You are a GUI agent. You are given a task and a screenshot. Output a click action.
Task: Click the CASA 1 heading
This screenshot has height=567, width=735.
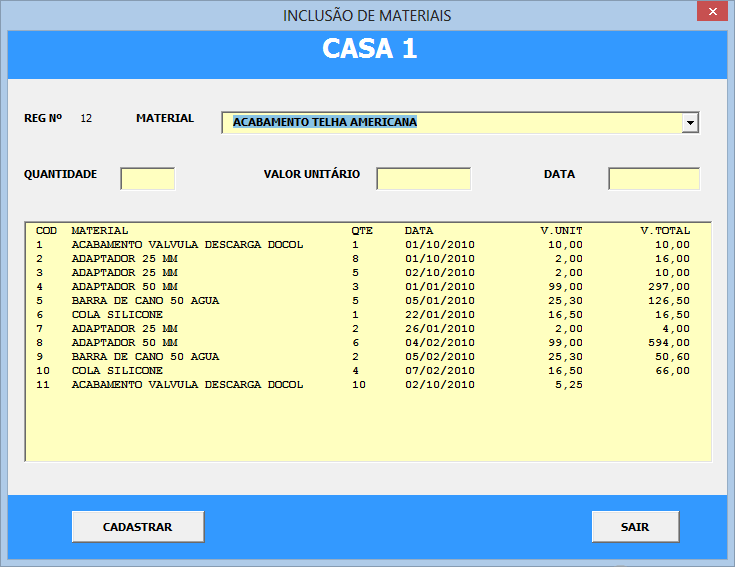[x=369, y=49]
